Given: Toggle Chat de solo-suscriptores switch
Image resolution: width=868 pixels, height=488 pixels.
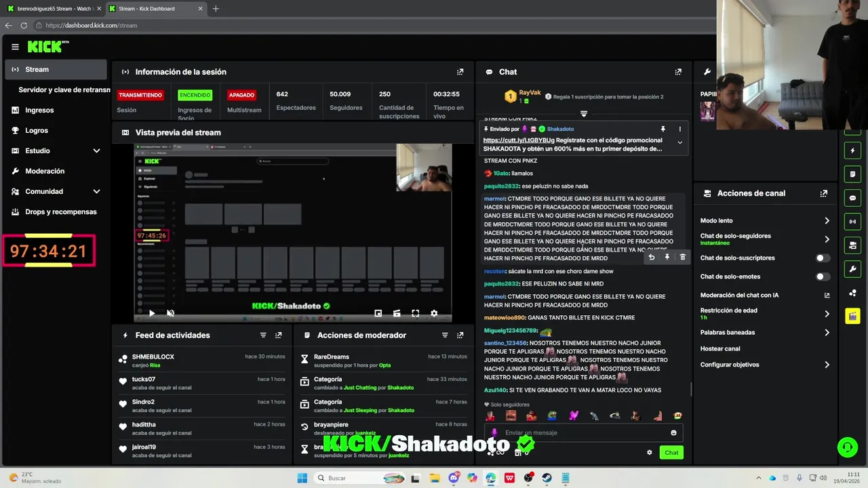Looking at the screenshot, I should 823,258.
